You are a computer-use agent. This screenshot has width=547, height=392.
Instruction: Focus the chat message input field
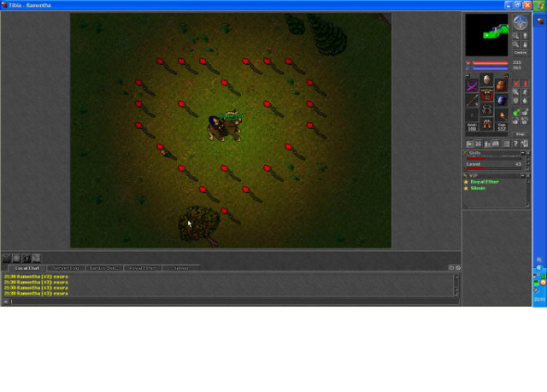[234, 301]
